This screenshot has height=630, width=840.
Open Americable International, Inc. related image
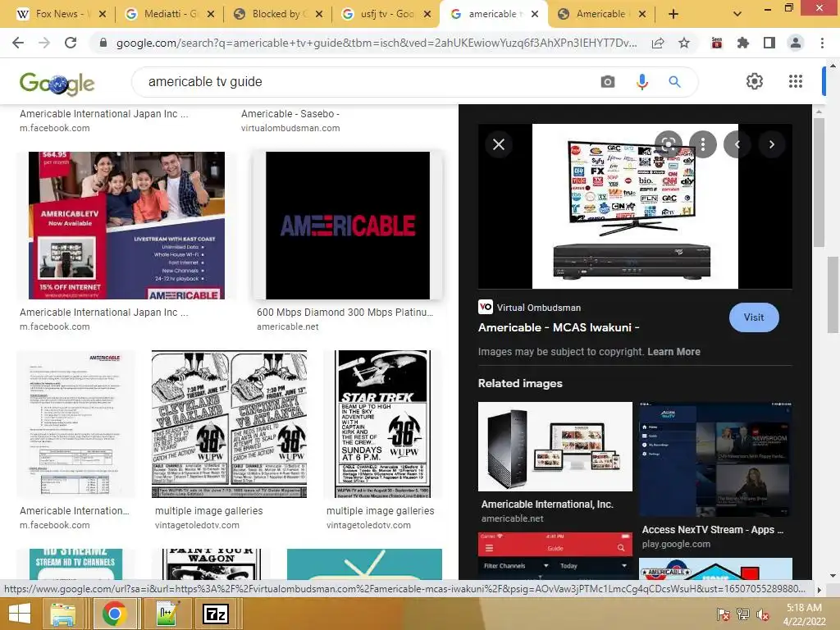pos(555,446)
